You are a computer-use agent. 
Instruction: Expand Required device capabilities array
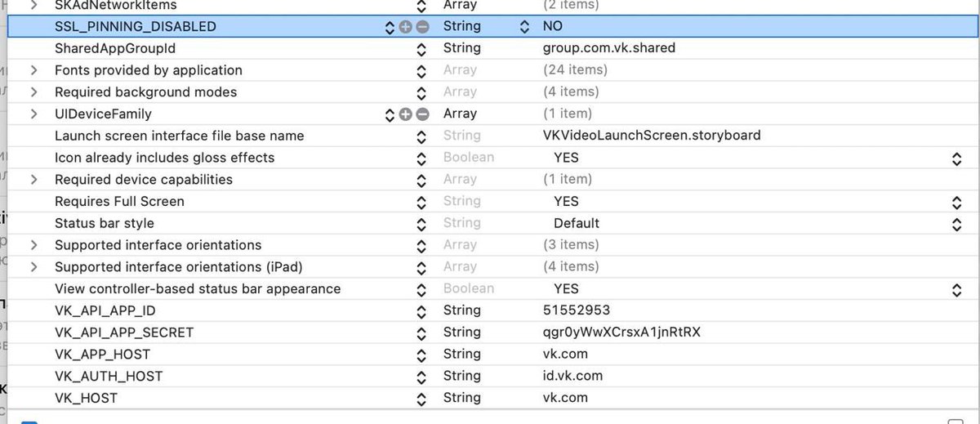(x=34, y=180)
